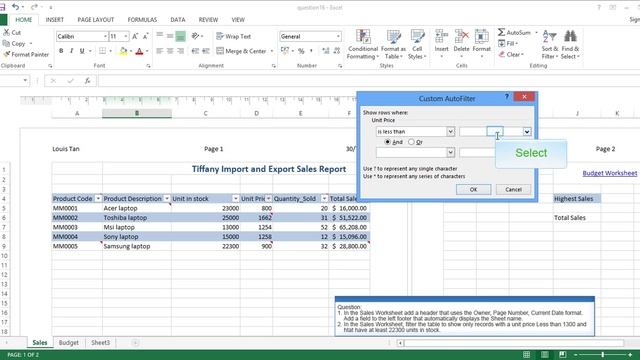Open the HOME ribbon tab
Image resolution: width=640 pixels, height=360 pixels.
(x=24, y=20)
